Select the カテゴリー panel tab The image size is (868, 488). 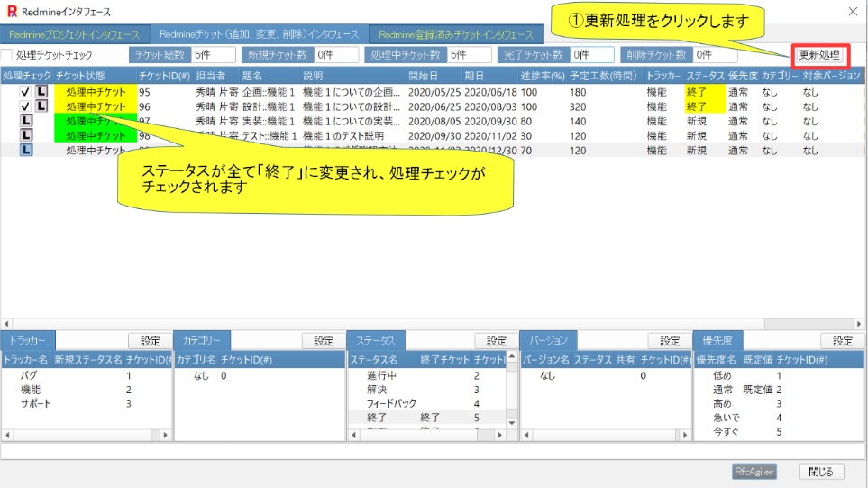coord(202,340)
